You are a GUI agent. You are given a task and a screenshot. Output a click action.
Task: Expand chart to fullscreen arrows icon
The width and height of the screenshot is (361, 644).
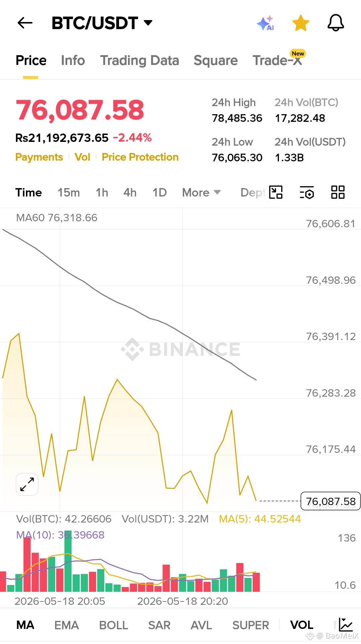(27, 484)
